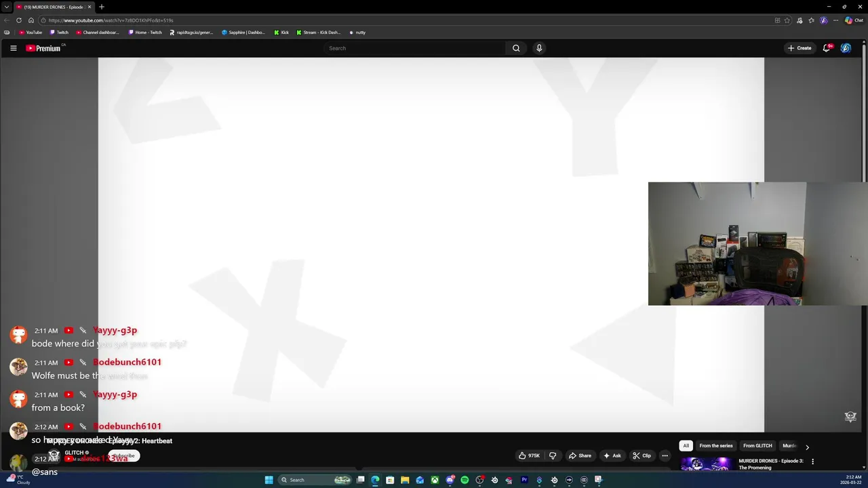Open Task View from the taskbar
Viewport: 868px width, 488px height.
(x=361, y=480)
